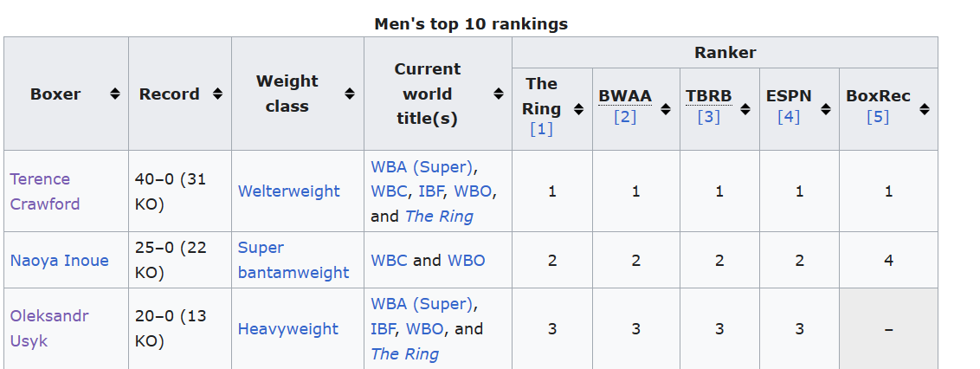Open reference [1] under The Ring
Image resolution: width=980 pixels, height=369 pixels.
coord(541,129)
